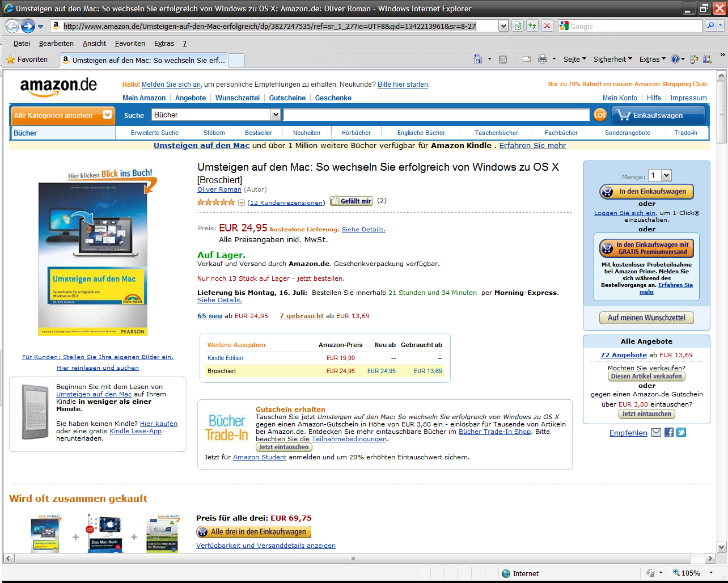The image size is (728, 583).
Task: Toggle compatibility view icon beside address bar
Action: (x=517, y=26)
